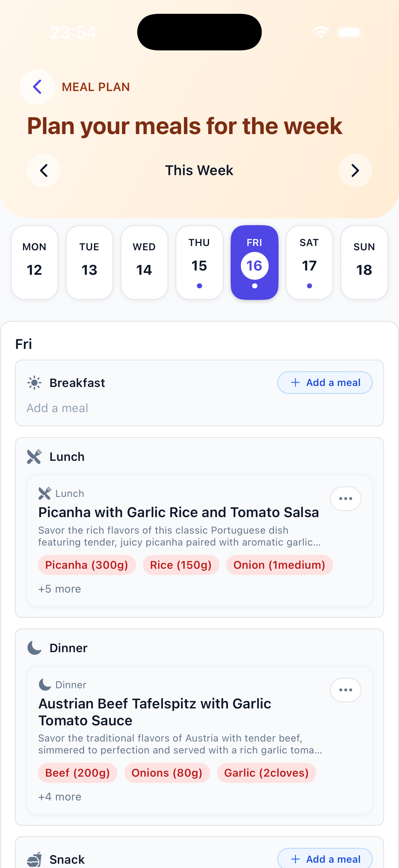Expand +5 more ingredients on the lunch card

point(60,589)
